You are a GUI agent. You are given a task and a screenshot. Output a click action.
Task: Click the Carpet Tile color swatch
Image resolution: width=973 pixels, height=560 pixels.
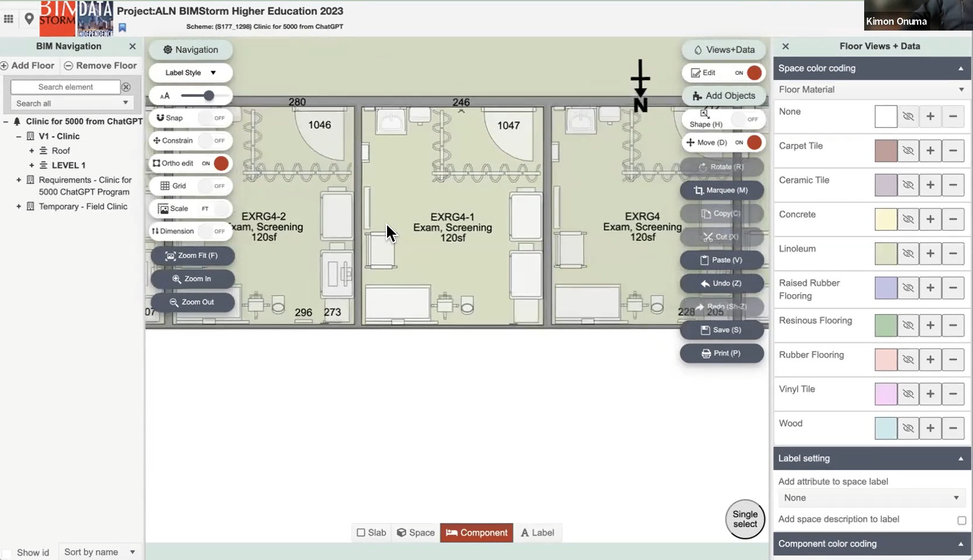point(886,151)
